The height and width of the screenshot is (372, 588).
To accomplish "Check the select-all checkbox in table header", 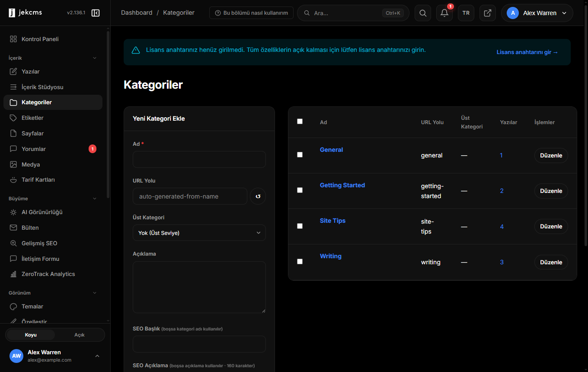I will click(300, 122).
